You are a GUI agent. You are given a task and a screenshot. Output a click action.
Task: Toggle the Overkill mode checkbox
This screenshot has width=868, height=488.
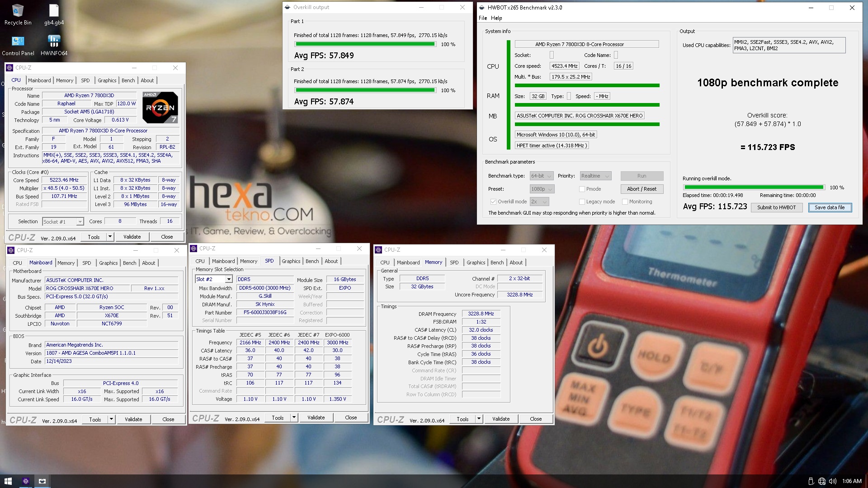click(493, 202)
